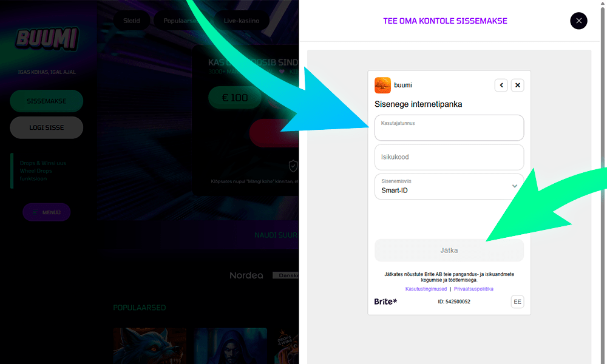Screen dimensions: 607x364
Task: Close the Brite bank login widget
Action: (x=517, y=86)
